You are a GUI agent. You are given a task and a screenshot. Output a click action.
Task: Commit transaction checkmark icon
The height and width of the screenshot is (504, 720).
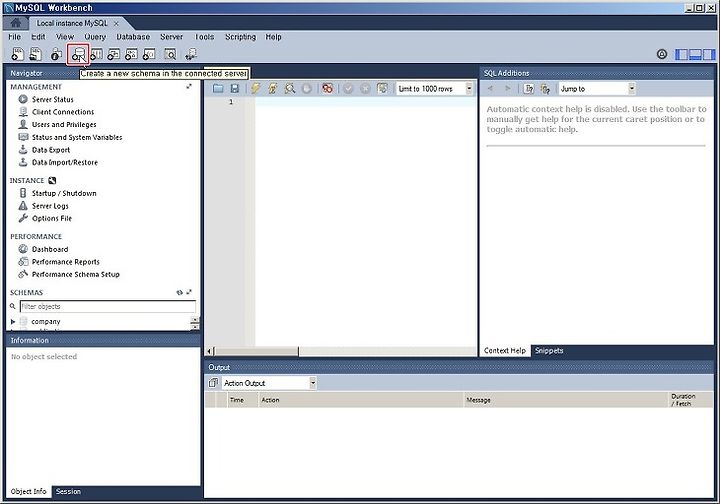click(x=348, y=88)
